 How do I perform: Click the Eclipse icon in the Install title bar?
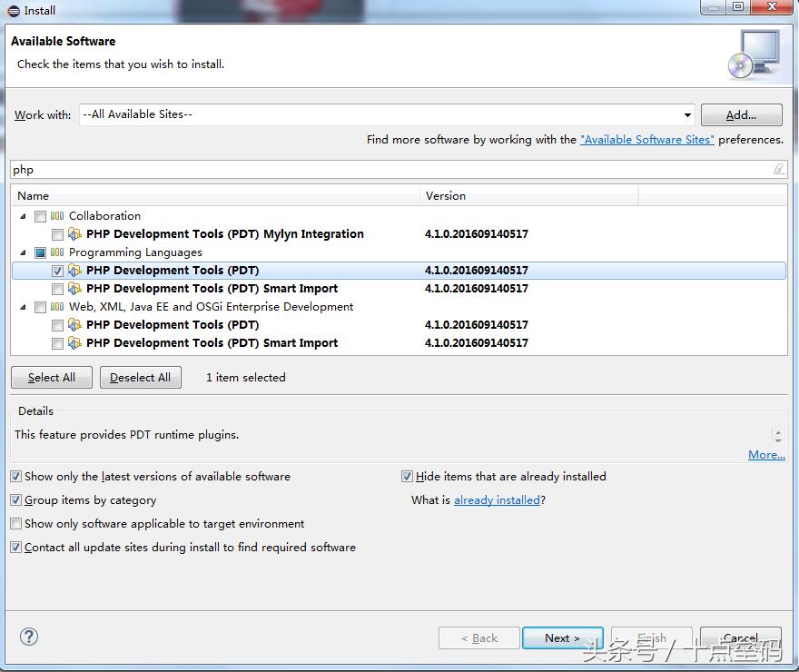[x=14, y=11]
